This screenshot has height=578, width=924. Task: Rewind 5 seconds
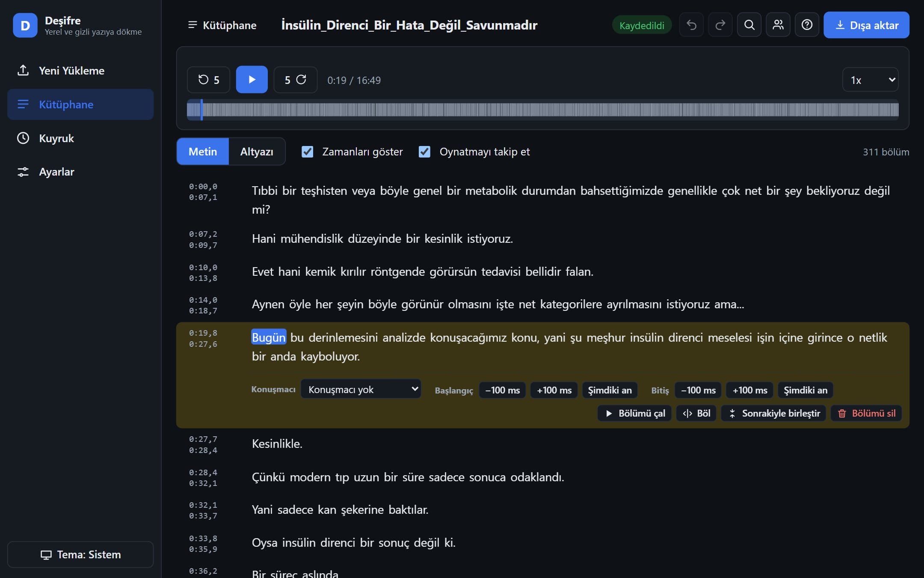coord(209,80)
